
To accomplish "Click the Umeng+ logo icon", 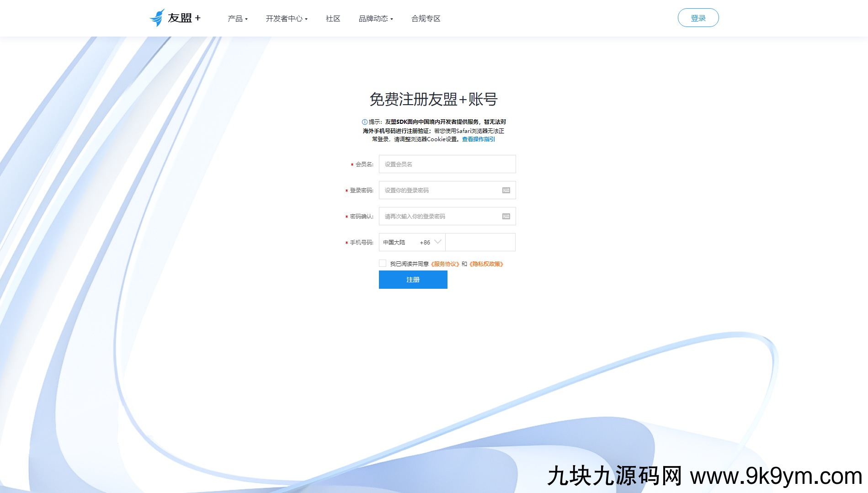I will tap(157, 18).
